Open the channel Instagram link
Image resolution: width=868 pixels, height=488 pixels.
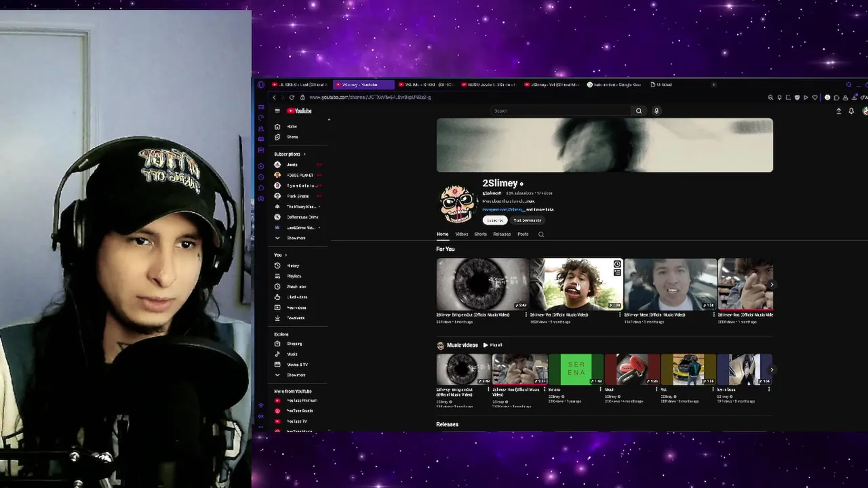(x=504, y=209)
